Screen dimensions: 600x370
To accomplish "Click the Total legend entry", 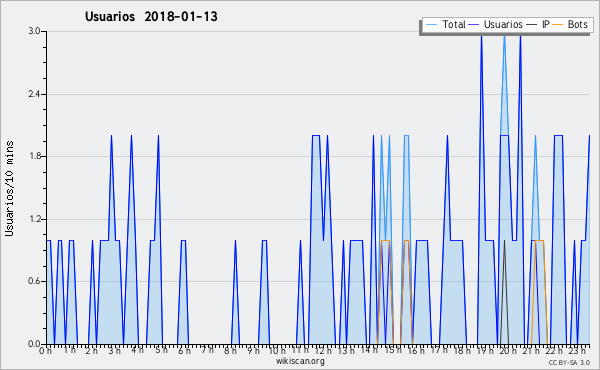I will [x=446, y=24].
